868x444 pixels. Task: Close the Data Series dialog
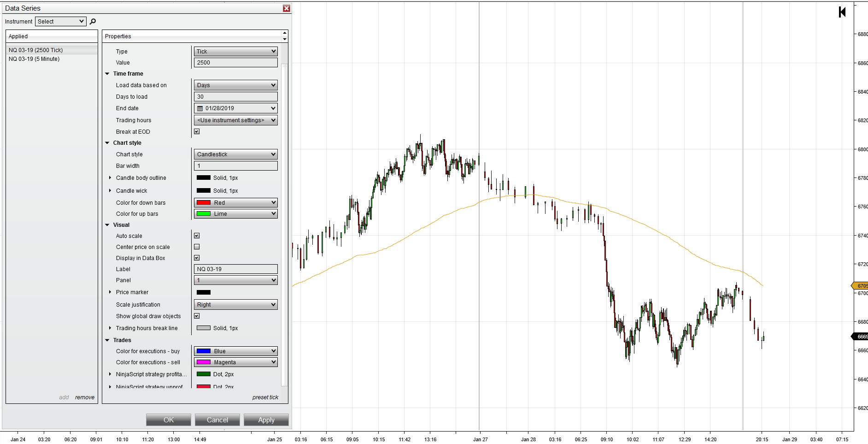(x=287, y=8)
